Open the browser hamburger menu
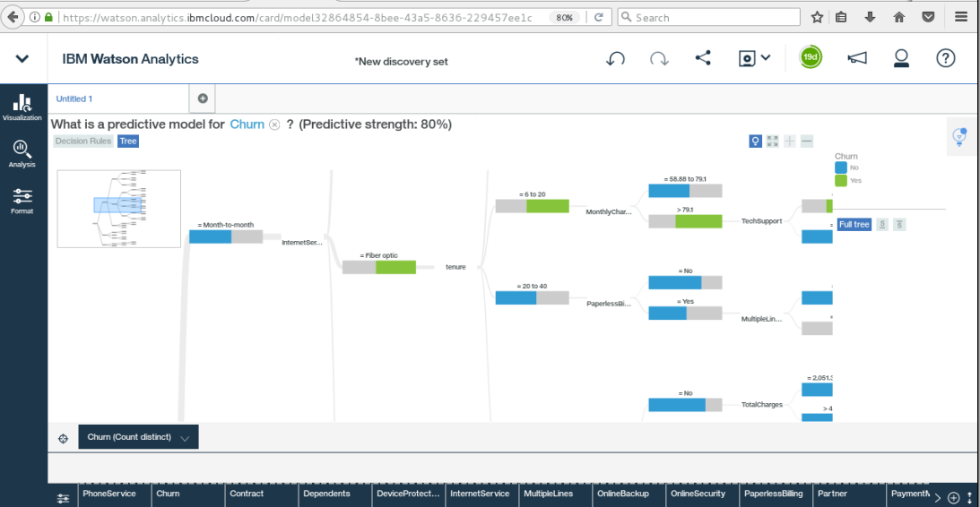This screenshot has width=980, height=507. click(961, 18)
